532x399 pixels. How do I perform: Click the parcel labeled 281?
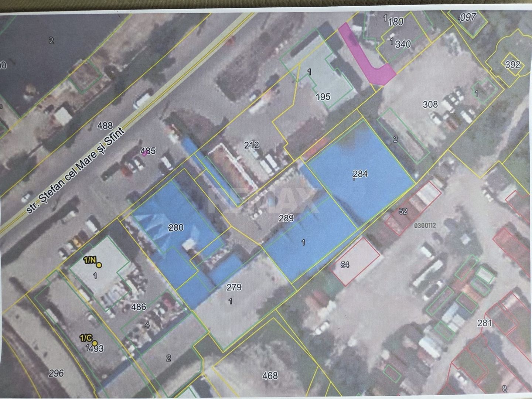point(485,323)
